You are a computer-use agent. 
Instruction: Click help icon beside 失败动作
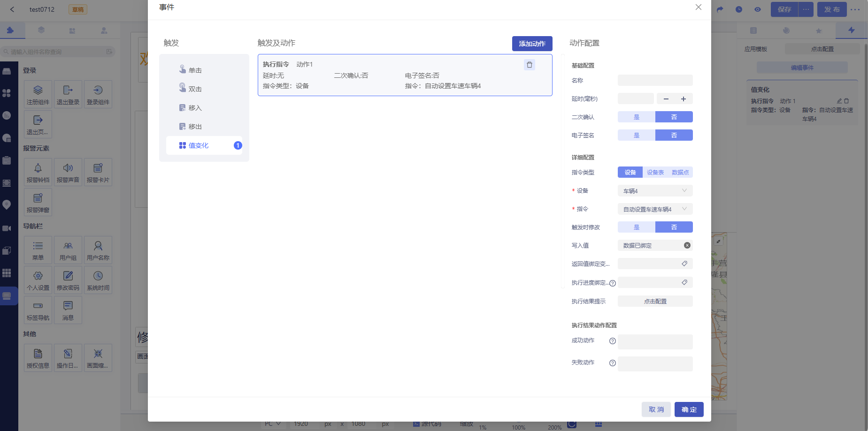click(613, 363)
